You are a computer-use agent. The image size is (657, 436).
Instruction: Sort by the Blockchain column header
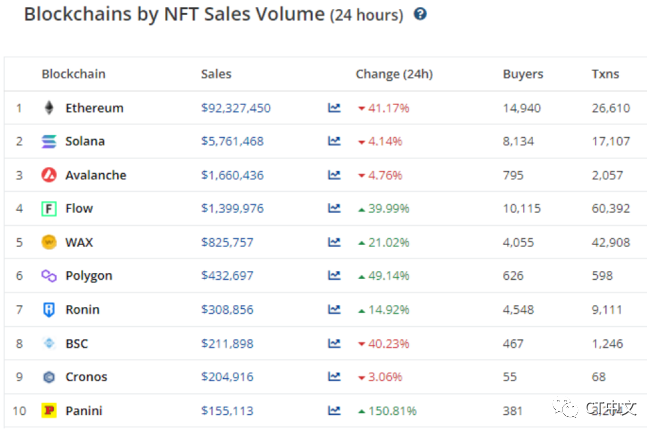click(x=73, y=74)
